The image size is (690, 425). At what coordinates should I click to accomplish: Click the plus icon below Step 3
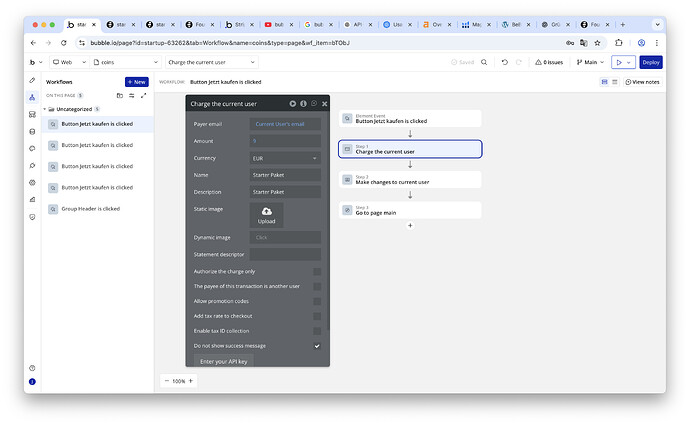[410, 226]
